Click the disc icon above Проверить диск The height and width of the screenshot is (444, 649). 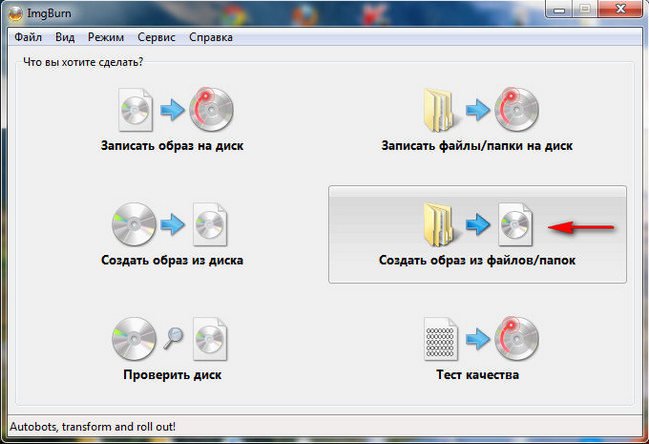click(134, 339)
